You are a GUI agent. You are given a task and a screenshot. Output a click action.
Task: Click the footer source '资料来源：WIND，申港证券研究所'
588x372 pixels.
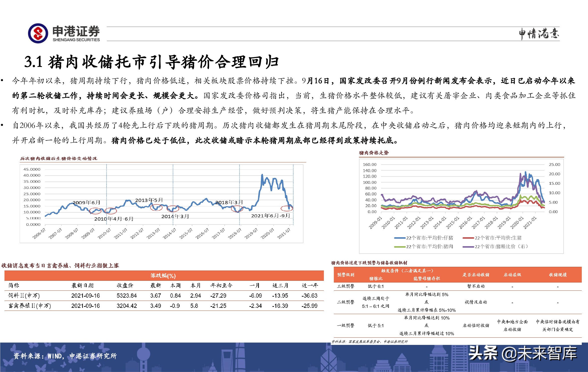click(65, 356)
